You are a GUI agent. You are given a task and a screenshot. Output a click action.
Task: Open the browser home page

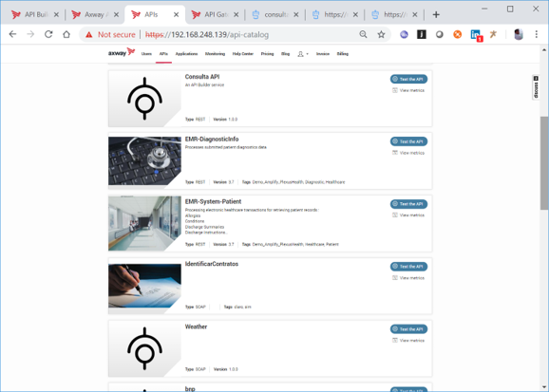point(66,34)
